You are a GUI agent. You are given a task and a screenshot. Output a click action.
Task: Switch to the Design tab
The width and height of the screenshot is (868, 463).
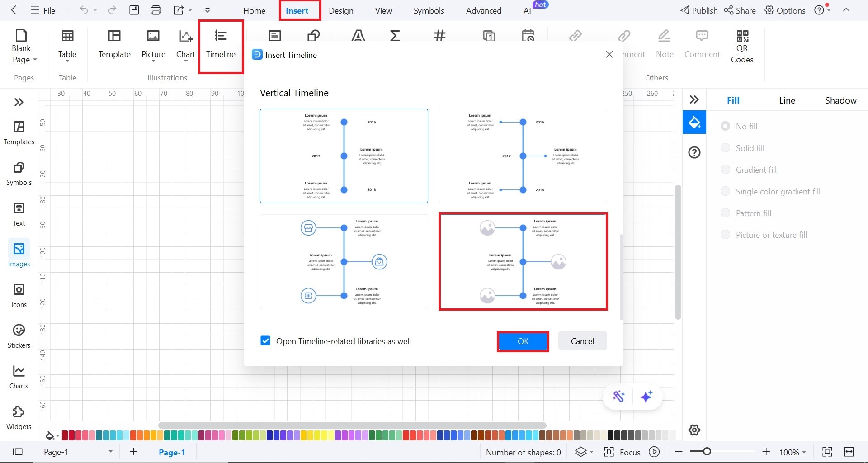click(x=341, y=10)
